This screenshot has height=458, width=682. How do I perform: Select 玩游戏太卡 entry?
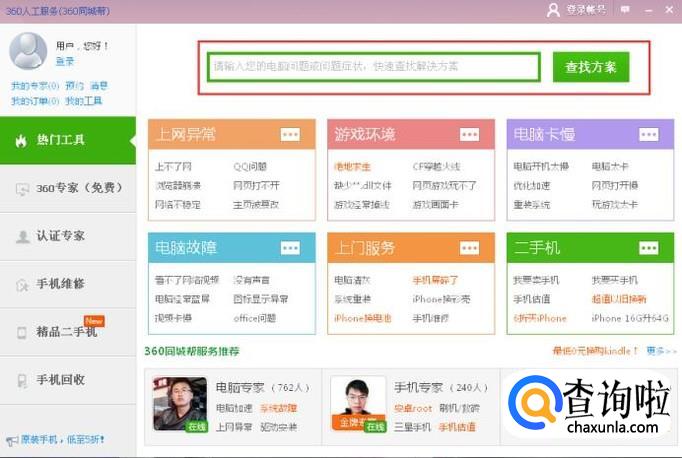click(x=615, y=205)
